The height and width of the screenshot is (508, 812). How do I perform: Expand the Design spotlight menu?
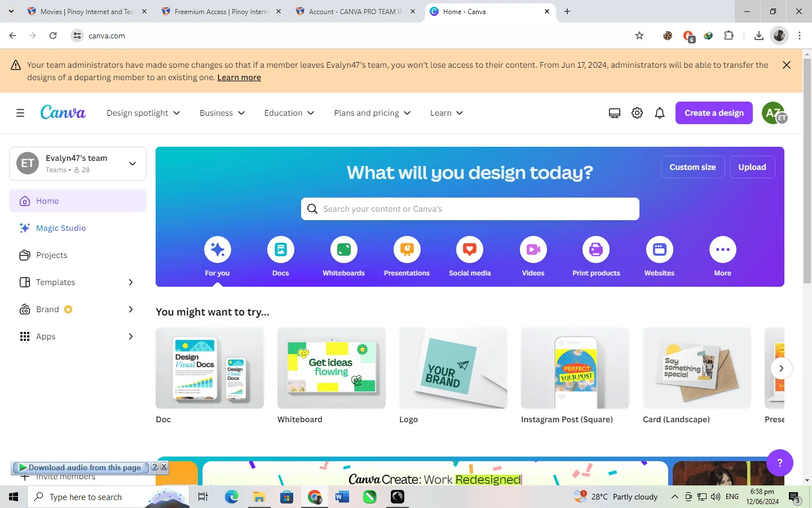[x=143, y=113]
